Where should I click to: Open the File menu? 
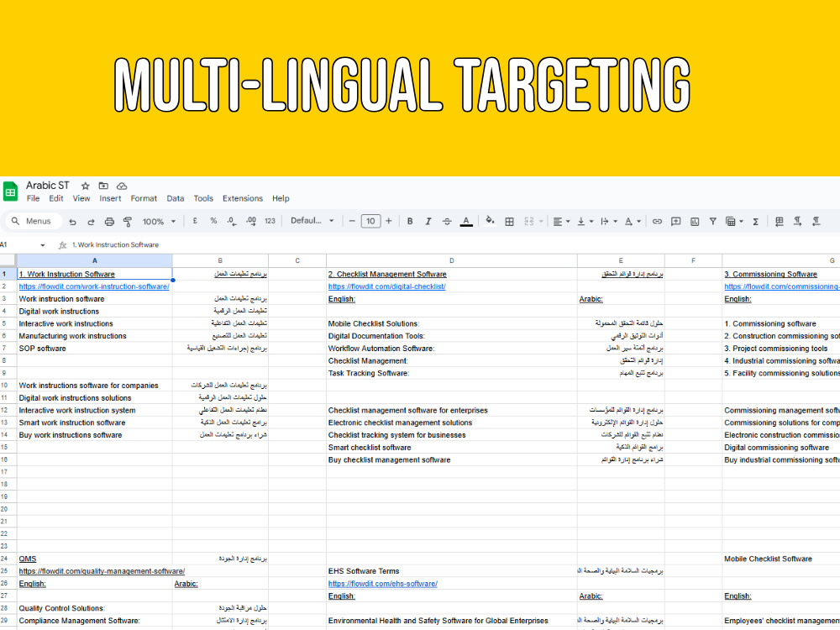(x=33, y=198)
